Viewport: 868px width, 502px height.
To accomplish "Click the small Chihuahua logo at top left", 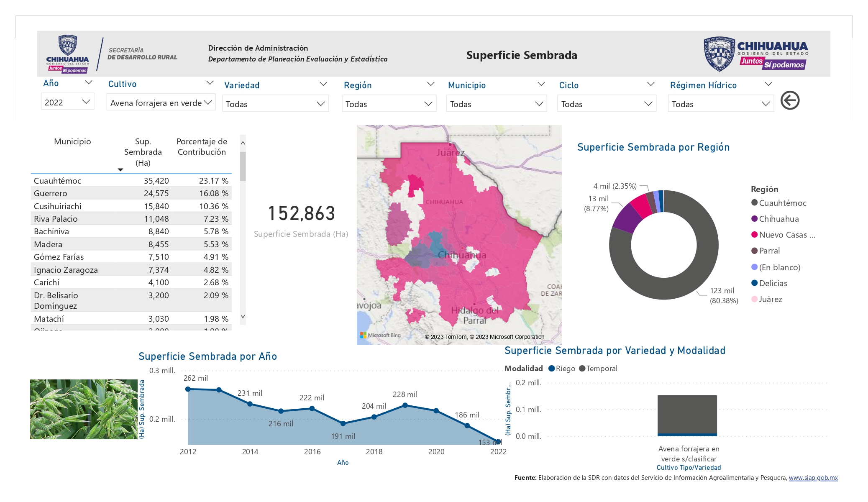I will [68, 54].
